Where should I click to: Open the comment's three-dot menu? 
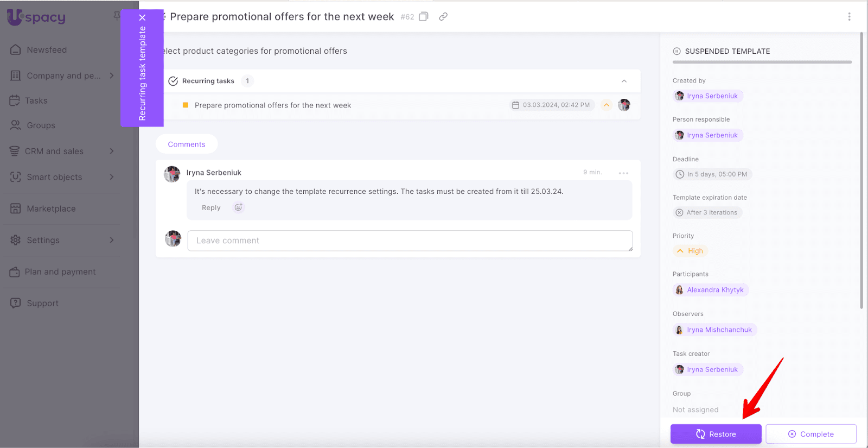point(623,173)
